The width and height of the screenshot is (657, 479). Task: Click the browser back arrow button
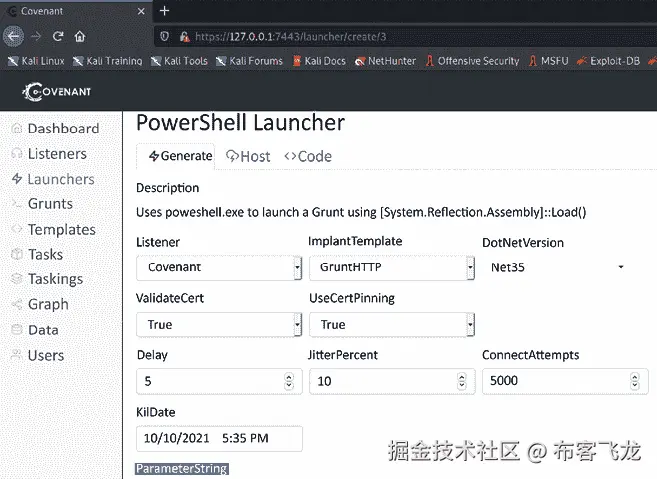(x=13, y=36)
